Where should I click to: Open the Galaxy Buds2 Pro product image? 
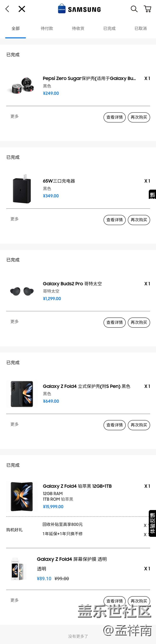tap(22, 291)
